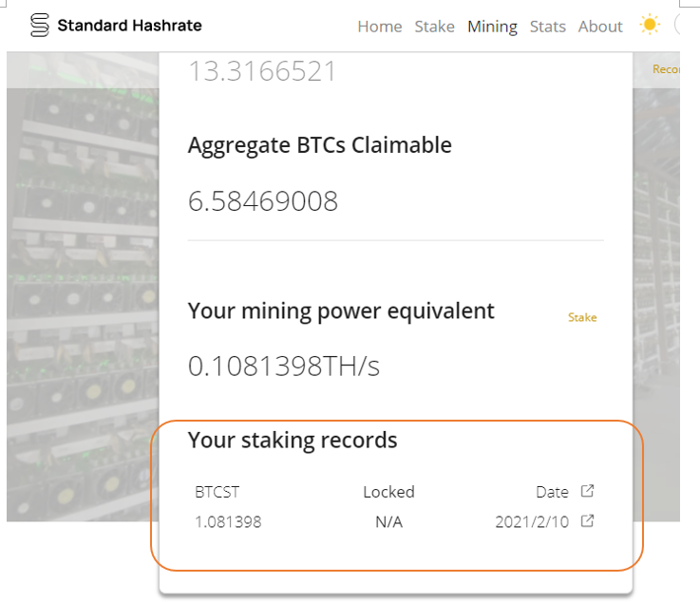The image size is (700, 602).
Task: Click the Your mining power equivalent heading
Action: (341, 311)
